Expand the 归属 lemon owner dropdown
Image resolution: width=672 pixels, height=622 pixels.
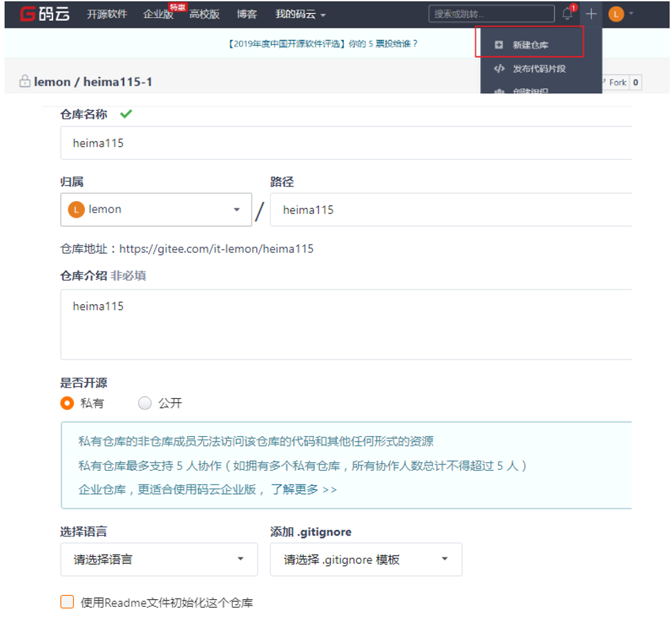(156, 209)
